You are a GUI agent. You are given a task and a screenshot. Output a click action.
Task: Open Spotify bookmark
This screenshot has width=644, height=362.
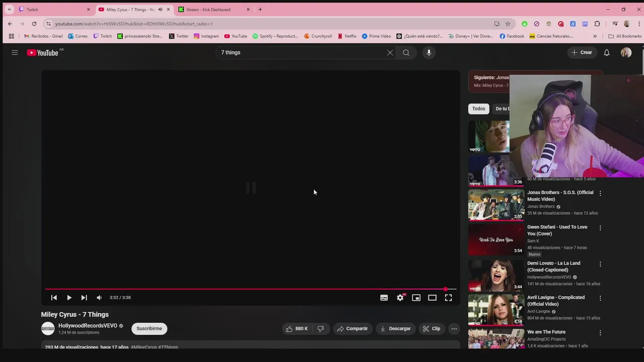pos(275,36)
